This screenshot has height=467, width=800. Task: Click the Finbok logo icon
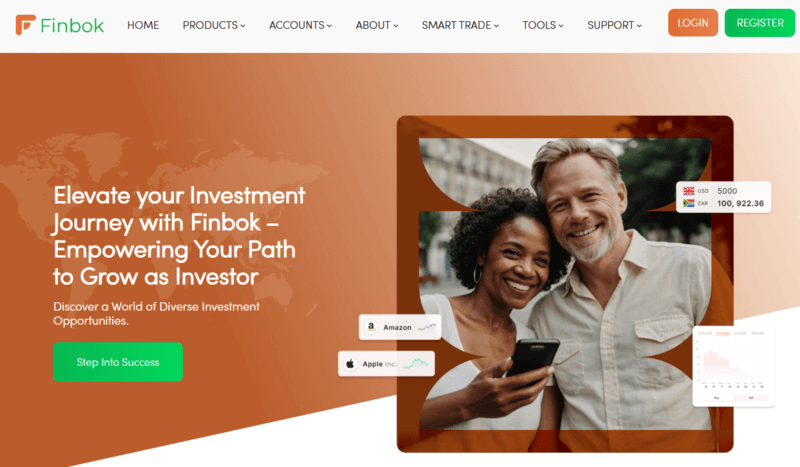[26, 24]
